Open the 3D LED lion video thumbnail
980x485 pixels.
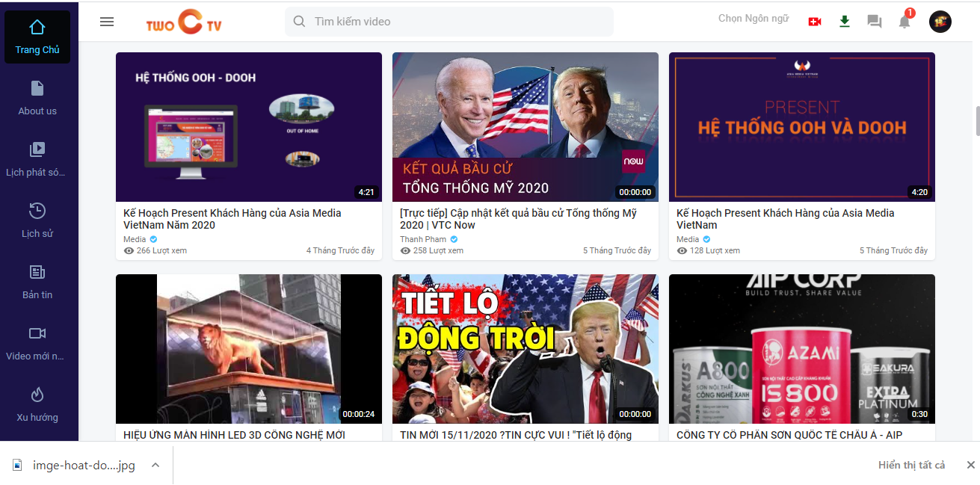(x=249, y=349)
